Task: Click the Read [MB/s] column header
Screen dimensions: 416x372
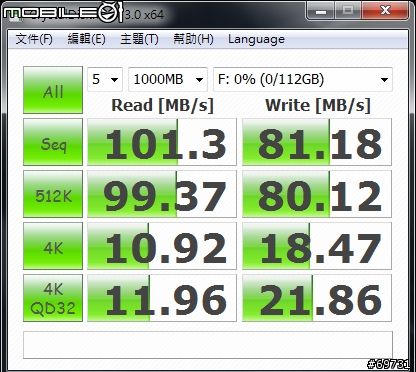Action: (162, 106)
